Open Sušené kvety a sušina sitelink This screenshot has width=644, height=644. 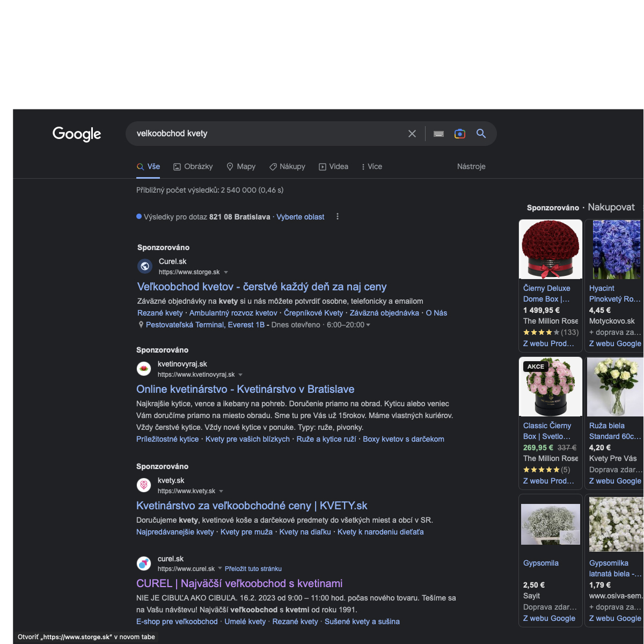tap(362, 621)
